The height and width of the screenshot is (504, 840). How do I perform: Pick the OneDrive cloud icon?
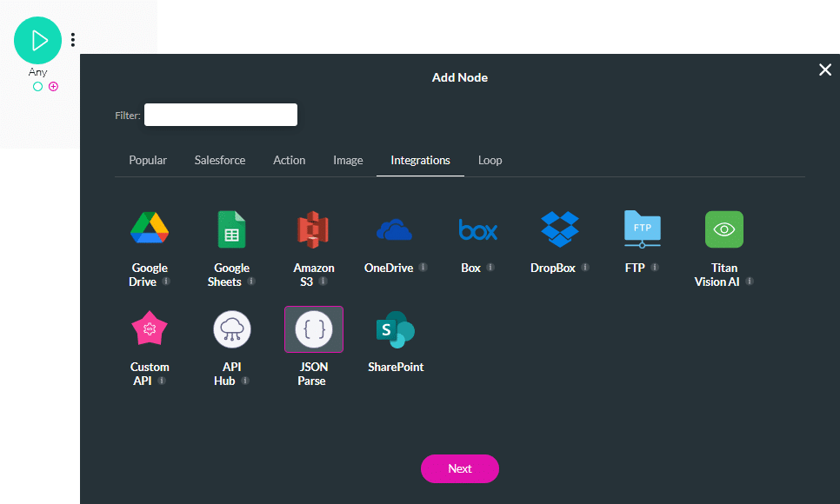pos(394,229)
